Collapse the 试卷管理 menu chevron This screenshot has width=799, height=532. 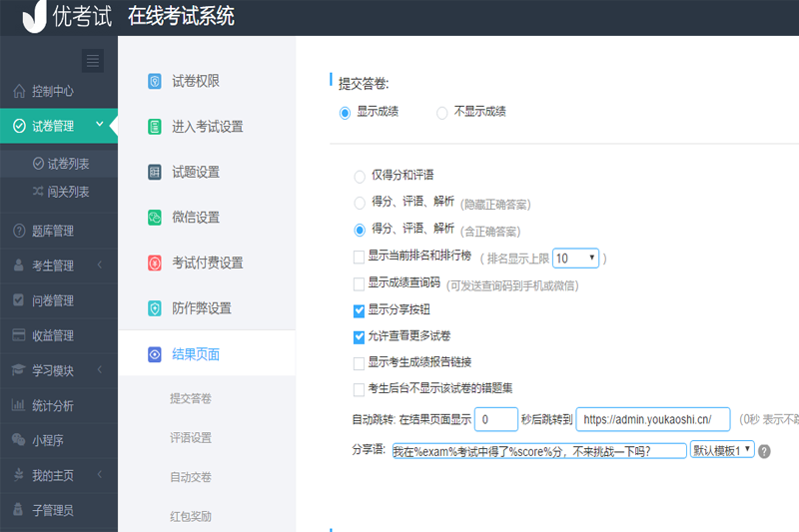99,124
